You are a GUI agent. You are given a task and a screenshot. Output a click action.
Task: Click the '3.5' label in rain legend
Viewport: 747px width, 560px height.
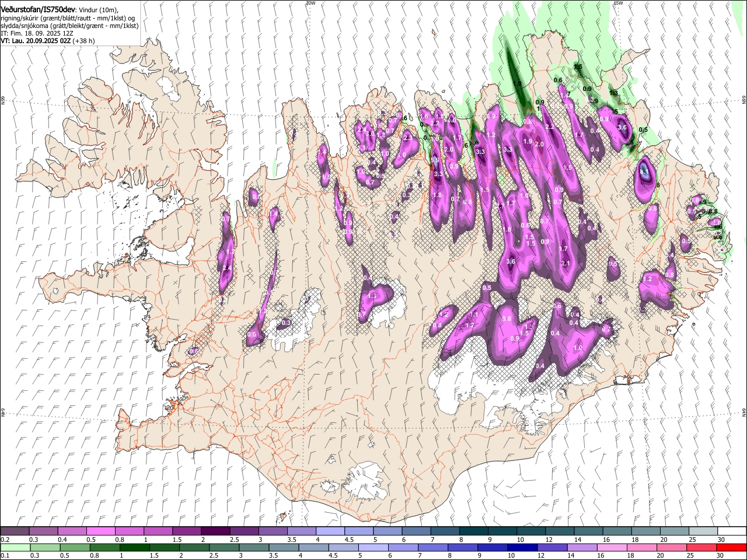click(274, 556)
